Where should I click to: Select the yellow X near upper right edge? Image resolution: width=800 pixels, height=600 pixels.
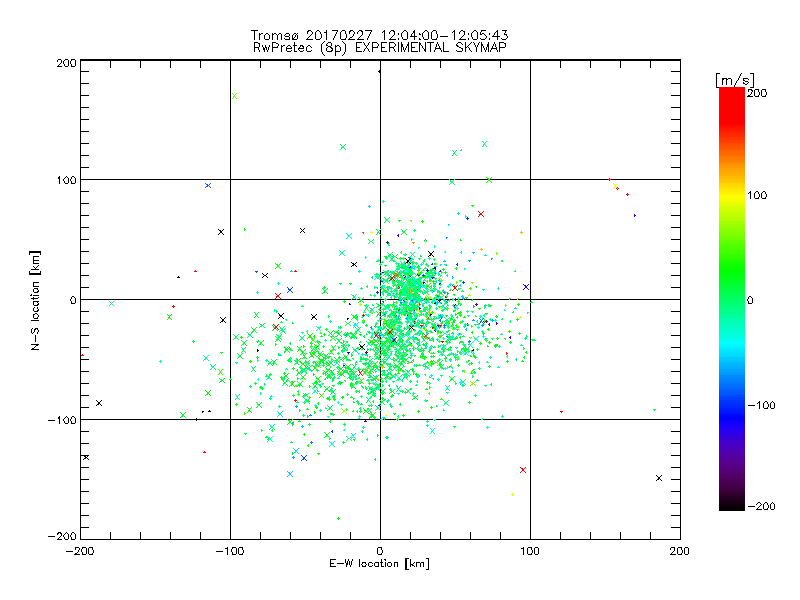click(x=615, y=186)
